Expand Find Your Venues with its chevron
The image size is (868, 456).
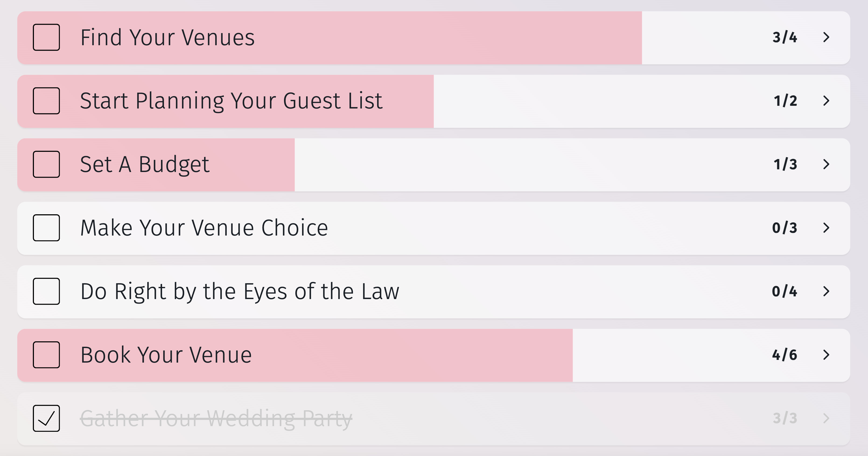pyautogui.click(x=826, y=37)
